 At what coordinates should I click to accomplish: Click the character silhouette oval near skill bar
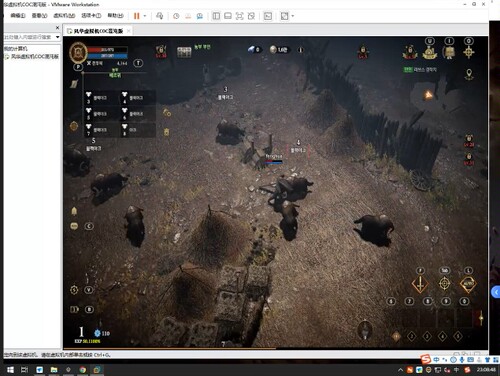(364, 330)
